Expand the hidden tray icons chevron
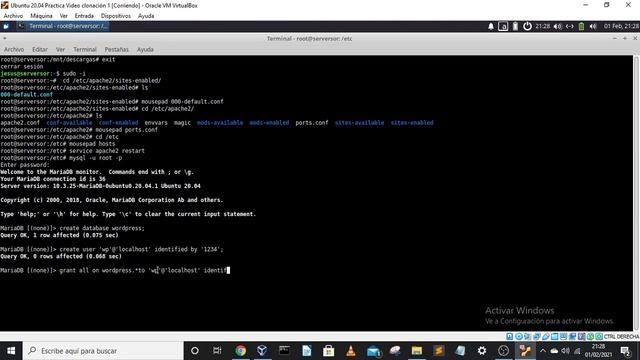The height and width of the screenshot is (360, 640). pos(543,351)
